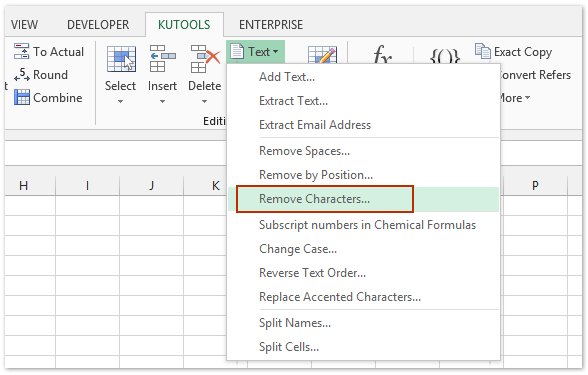Select column J header
The image size is (588, 375).
pos(152,186)
